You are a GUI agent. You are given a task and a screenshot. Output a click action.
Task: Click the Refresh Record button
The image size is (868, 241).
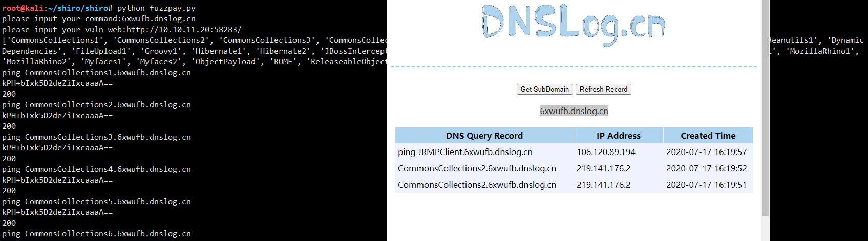(x=603, y=89)
